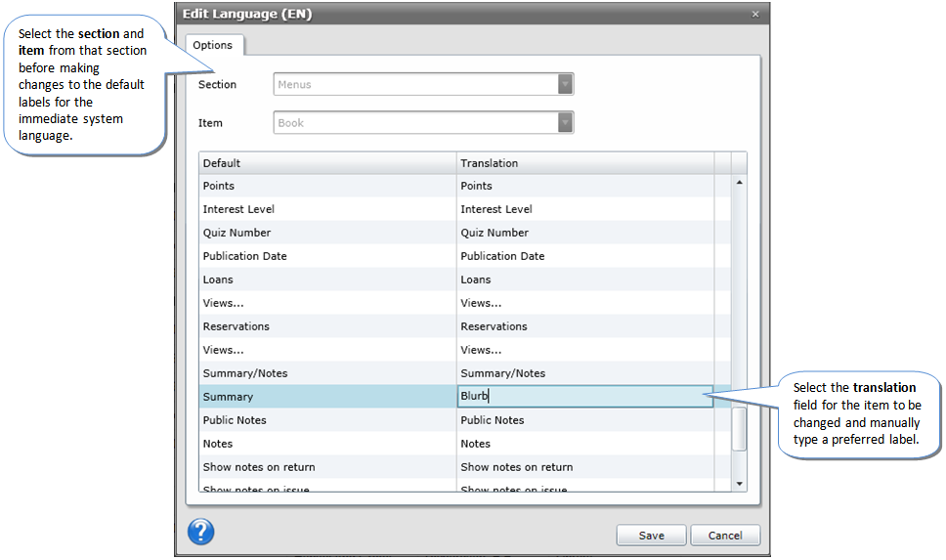Select the Public Notes translation cell
The width and height of the screenshot is (946, 560).
coord(584,420)
